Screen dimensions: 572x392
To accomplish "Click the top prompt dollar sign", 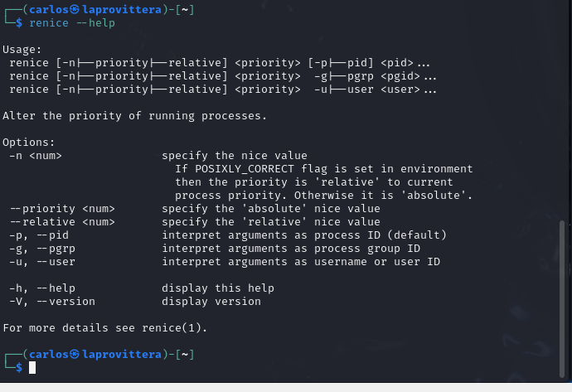I will point(19,23).
